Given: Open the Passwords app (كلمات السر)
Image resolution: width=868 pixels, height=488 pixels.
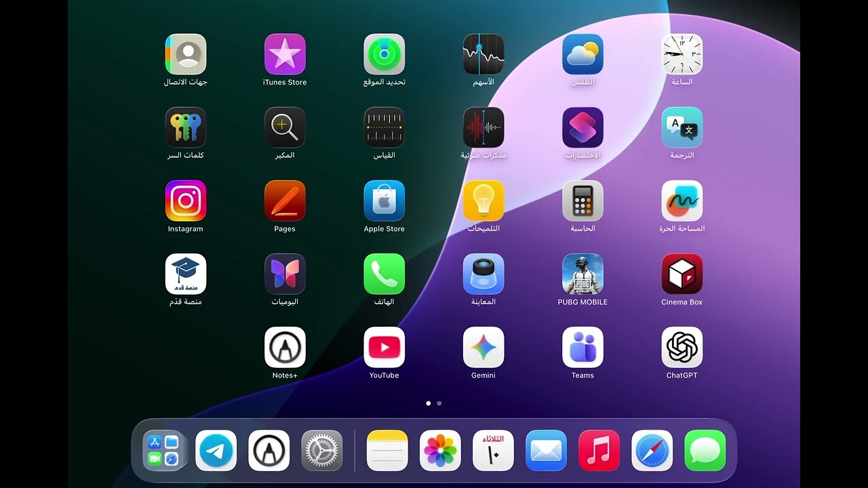Looking at the screenshot, I should [x=186, y=127].
